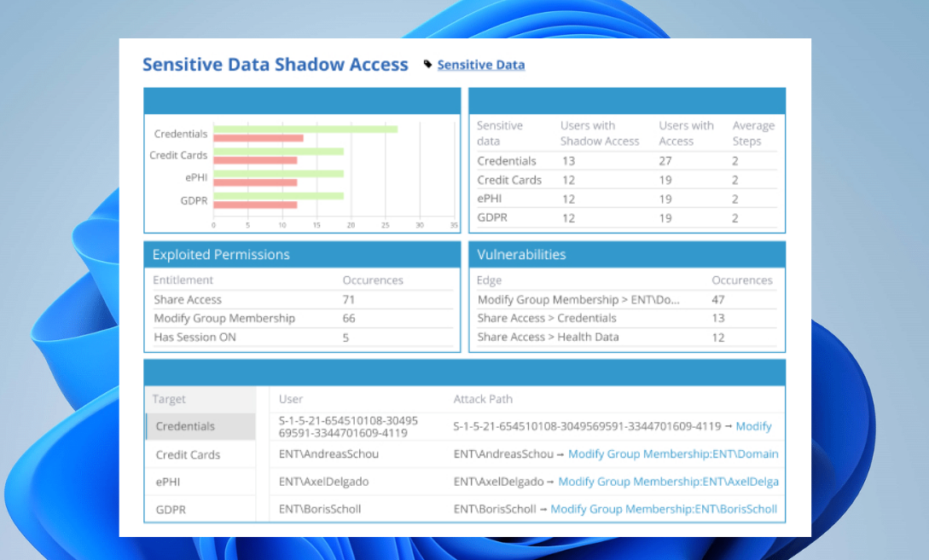Viewport: 929px width, 560px height.
Task: Click the Entitlement column header
Action: pos(183,280)
